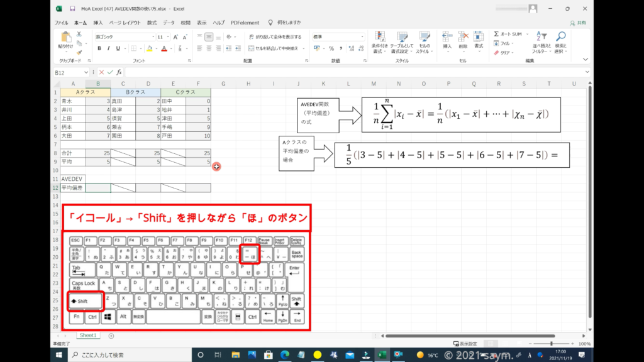Click the font color red A swatch
This screenshot has width=644, height=362.
pos(164,48)
